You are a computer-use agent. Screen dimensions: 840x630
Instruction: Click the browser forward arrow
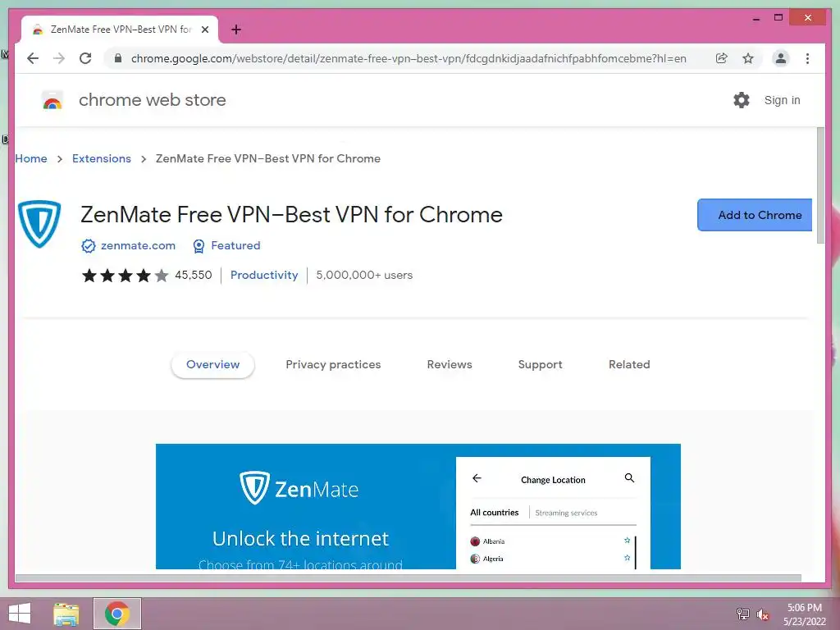(59, 58)
